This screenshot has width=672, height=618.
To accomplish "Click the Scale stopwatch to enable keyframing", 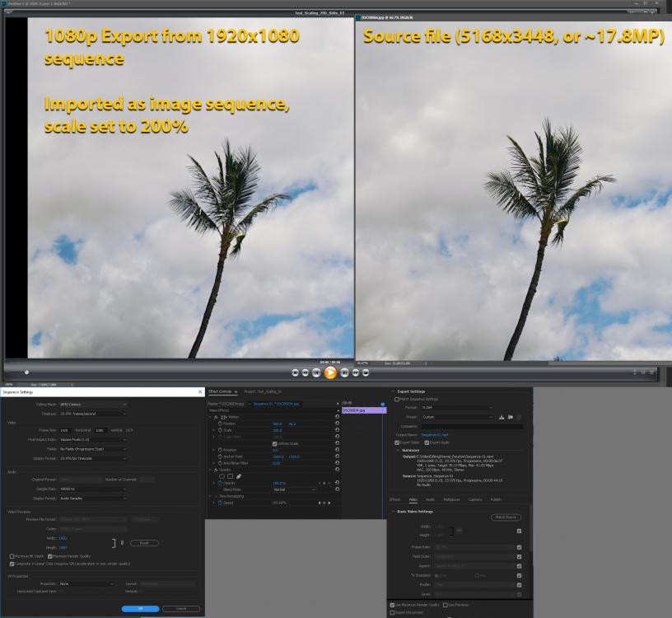I will 220,429.
